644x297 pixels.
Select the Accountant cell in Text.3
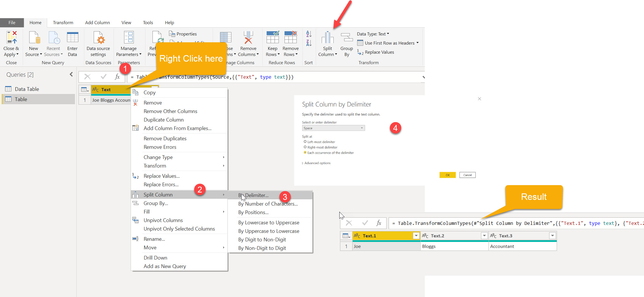pos(522,246)
